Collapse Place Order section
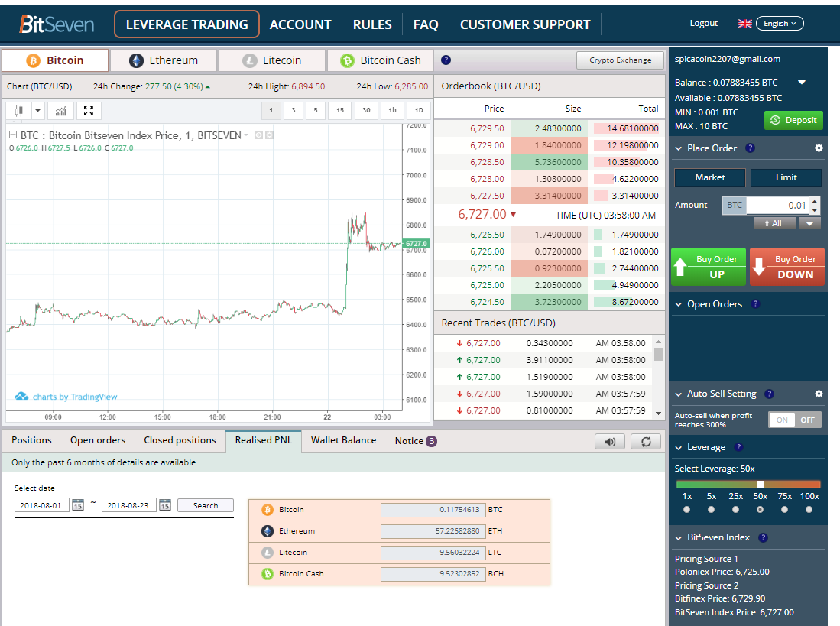 678,148
